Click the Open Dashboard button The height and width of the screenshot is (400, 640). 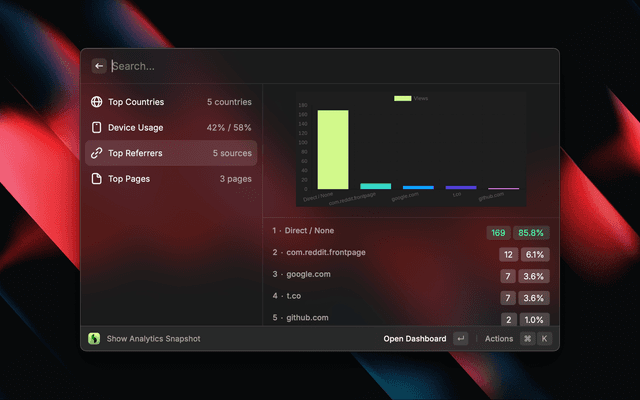point(415,339)
